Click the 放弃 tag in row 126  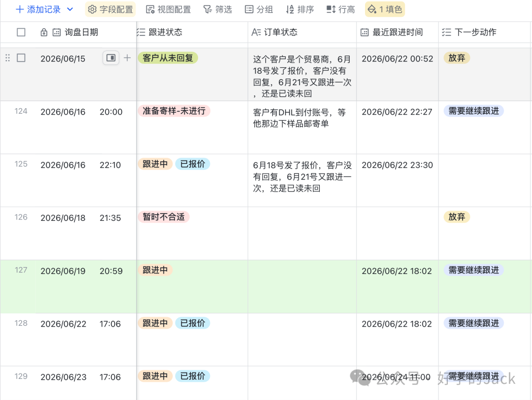[x=457, y=217]
